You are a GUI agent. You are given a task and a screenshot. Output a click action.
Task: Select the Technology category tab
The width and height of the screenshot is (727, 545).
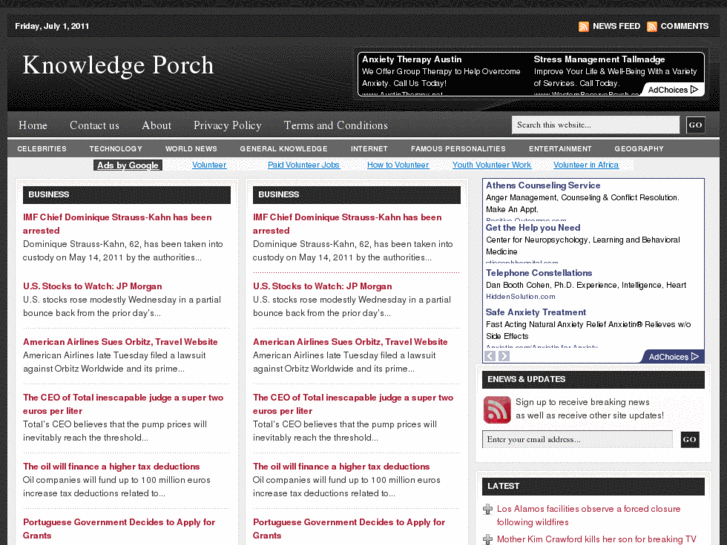click(116, 149)
